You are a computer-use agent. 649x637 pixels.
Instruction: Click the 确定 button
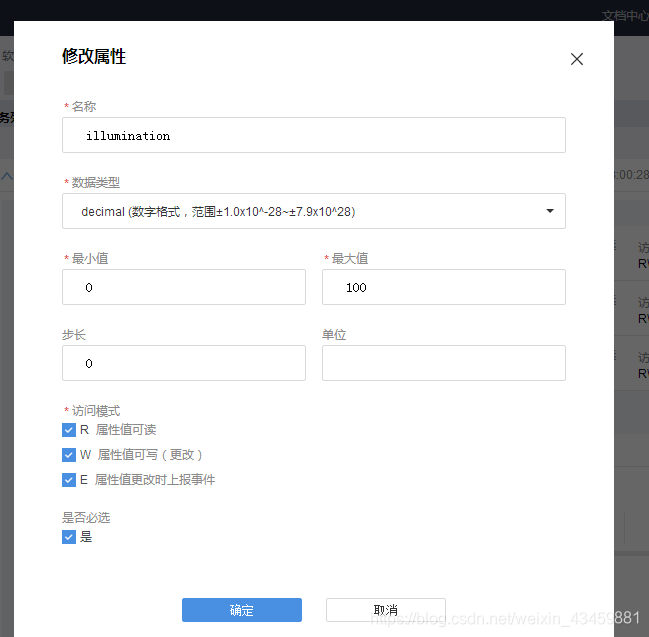242,610
